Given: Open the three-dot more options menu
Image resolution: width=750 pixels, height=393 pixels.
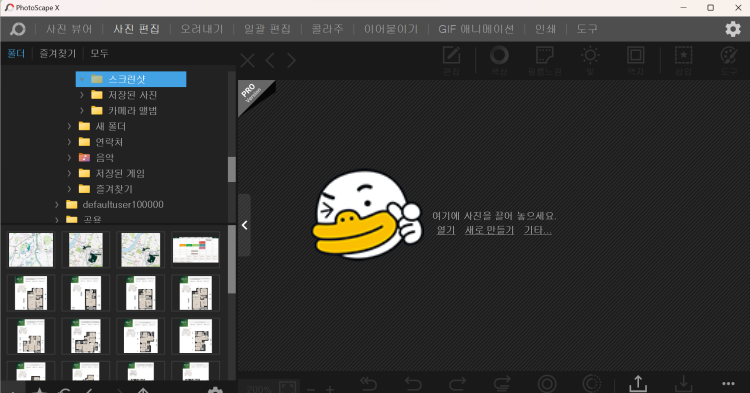Looking at the screenshot, I should pos(728,383).
